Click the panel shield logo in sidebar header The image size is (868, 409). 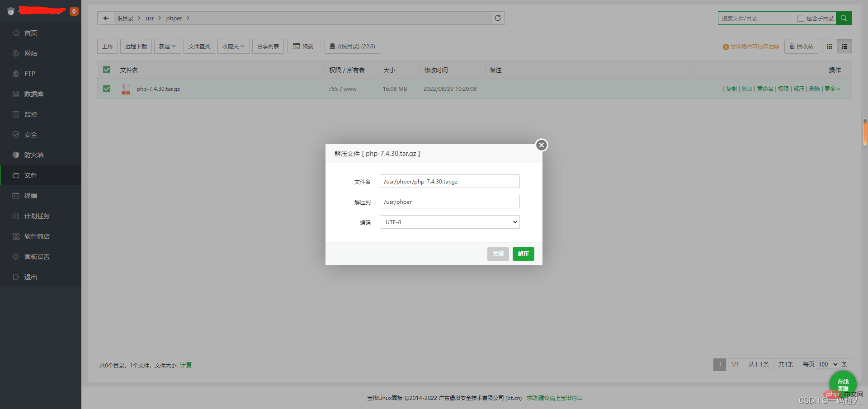[x=11, y=11]
